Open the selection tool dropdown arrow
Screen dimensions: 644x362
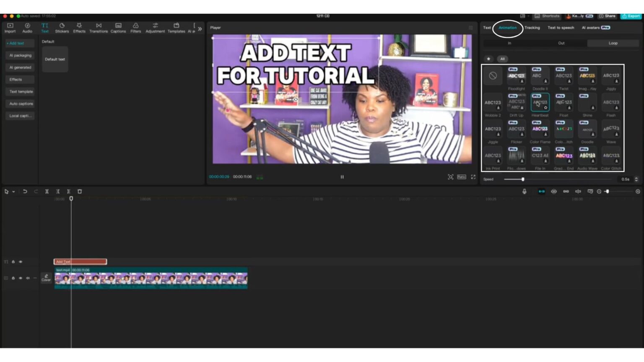tap(13, 191)
